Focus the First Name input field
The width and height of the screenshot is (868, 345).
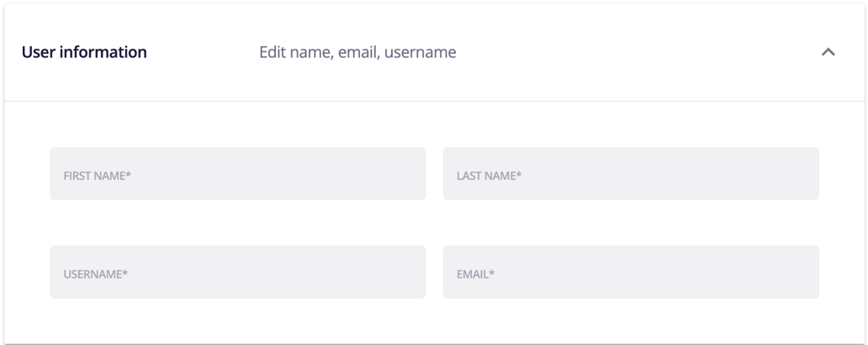tap(237, 174)
